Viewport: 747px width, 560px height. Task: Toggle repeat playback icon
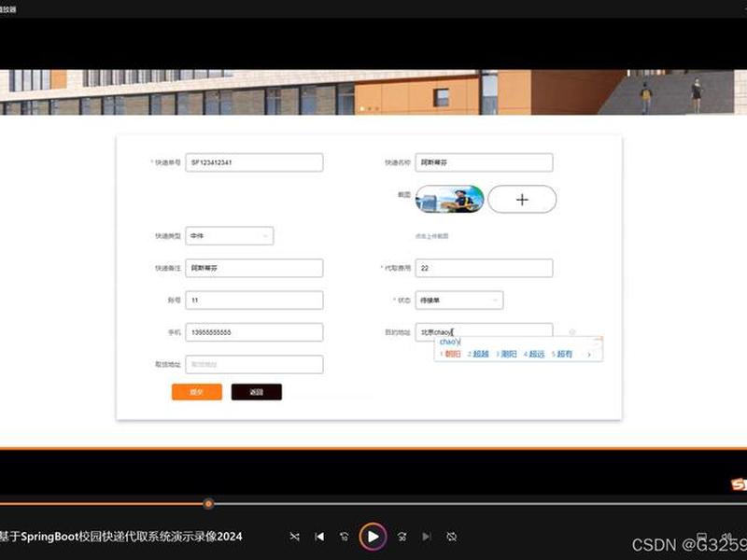coord(452,537)
